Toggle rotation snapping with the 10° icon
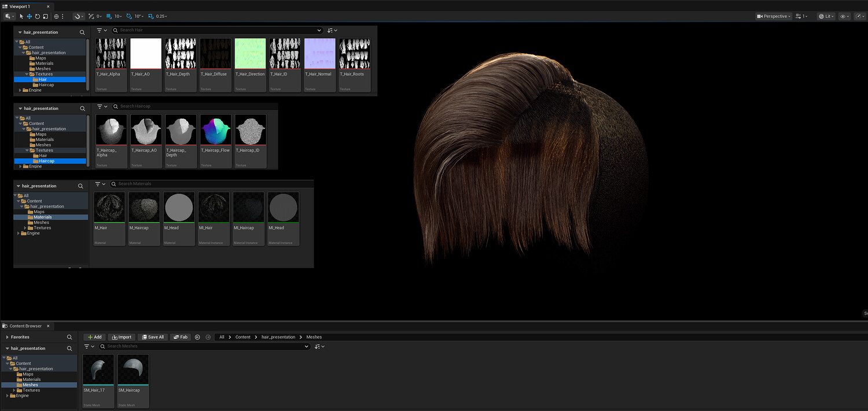This screenshot has height=411, width=868. click(129, 16)
